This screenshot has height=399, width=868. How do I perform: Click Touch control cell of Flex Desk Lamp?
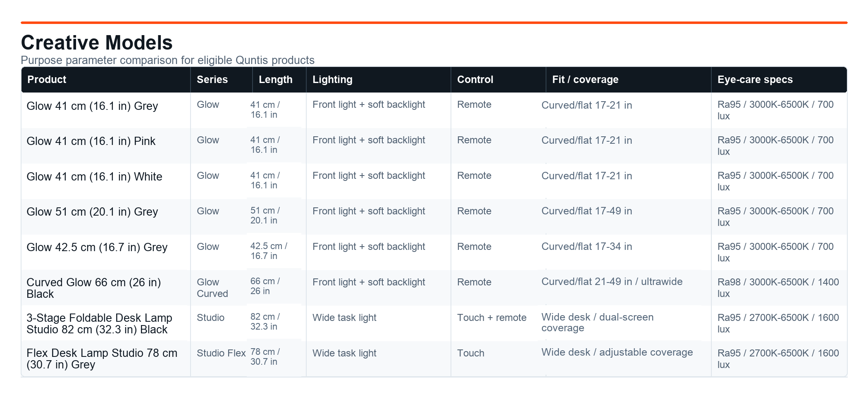tap(471, 353)
